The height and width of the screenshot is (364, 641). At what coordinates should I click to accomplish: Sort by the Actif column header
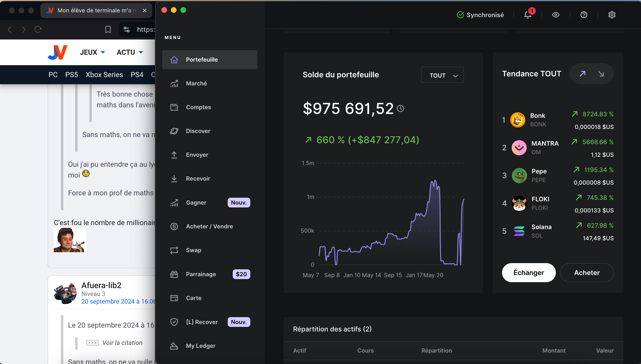click(300, 350)
